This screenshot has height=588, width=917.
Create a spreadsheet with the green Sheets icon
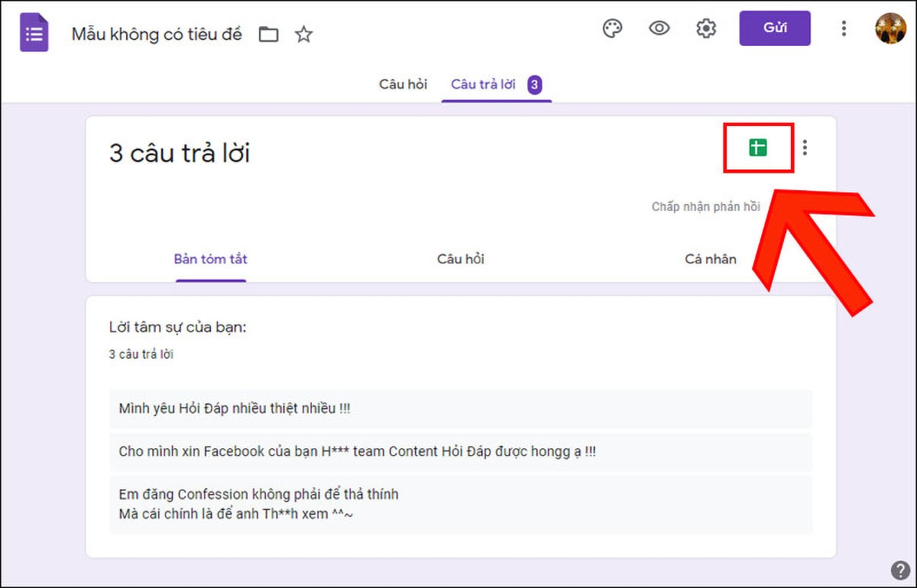[x=758, y=148]
